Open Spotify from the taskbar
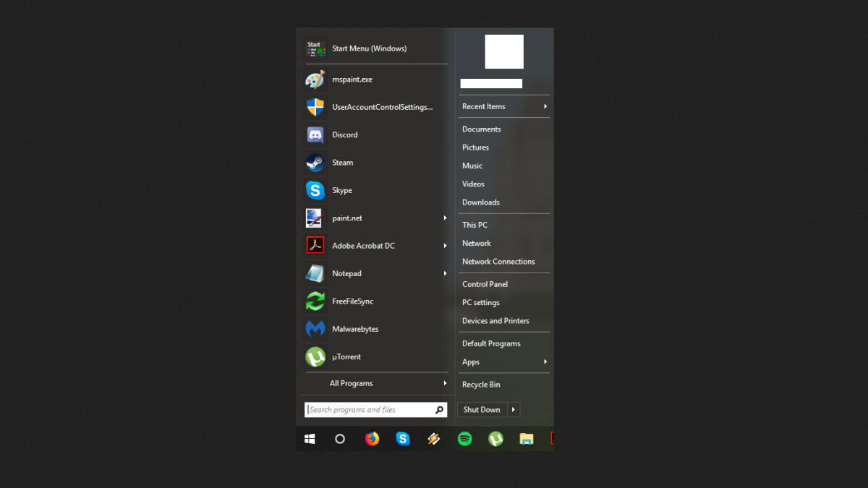This screenshot has width=868, height=488. pyautogui.click(x=465, y=439)
